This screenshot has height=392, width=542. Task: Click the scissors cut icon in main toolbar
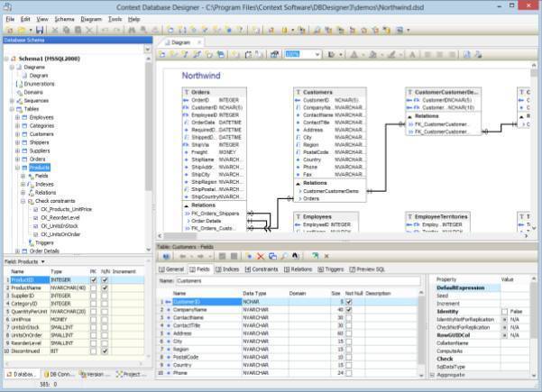pyautogui.click(x=55, y=30)
